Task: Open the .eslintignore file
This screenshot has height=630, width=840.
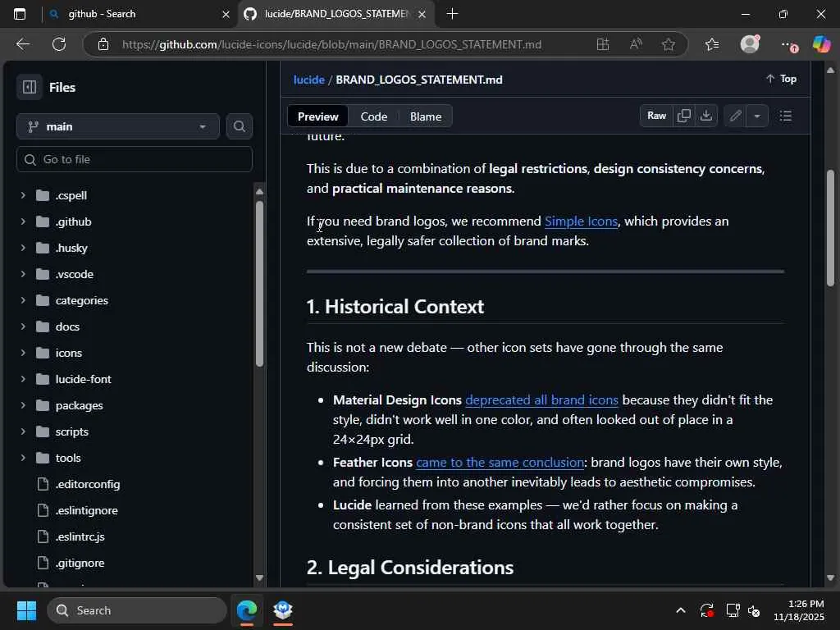Action: tap(86, 510)
